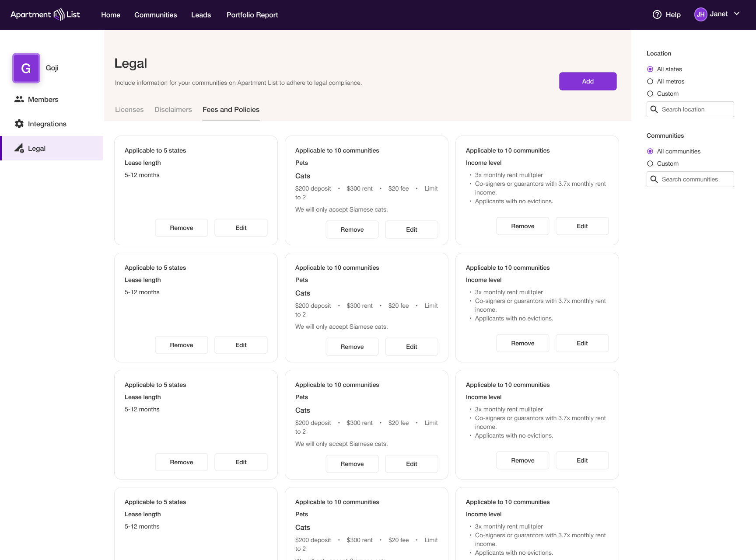Remove the third-row Pets card
This screenshot has width=756, height=560.
click(352, 464)
